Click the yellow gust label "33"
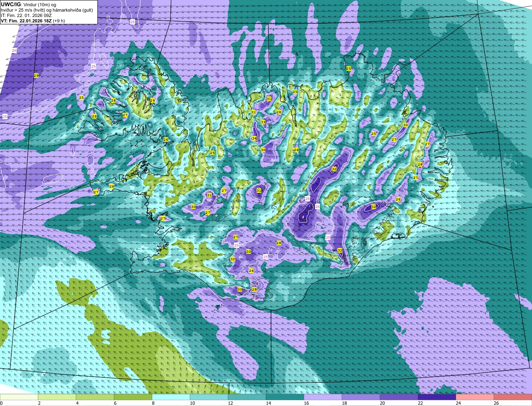This screenshot has width=532, height=406. [x=263, y=122]
